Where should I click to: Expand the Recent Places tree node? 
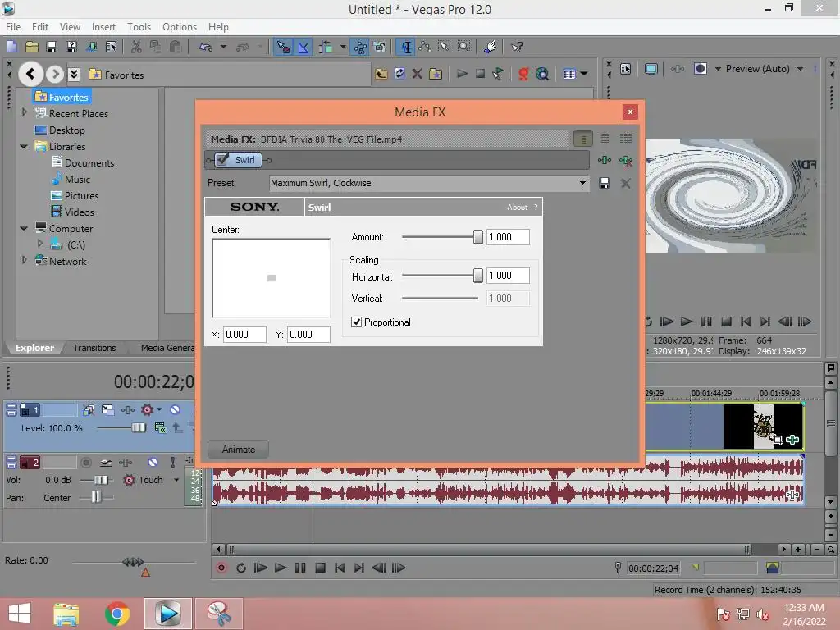click(x=24, y=112)
